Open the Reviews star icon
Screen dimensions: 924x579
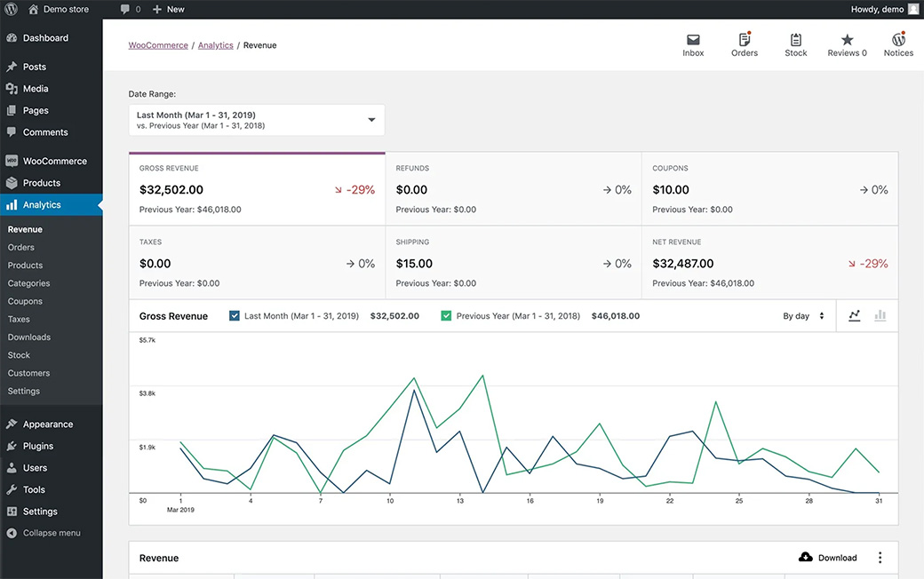pyautogui.click(x=847, y=40)
